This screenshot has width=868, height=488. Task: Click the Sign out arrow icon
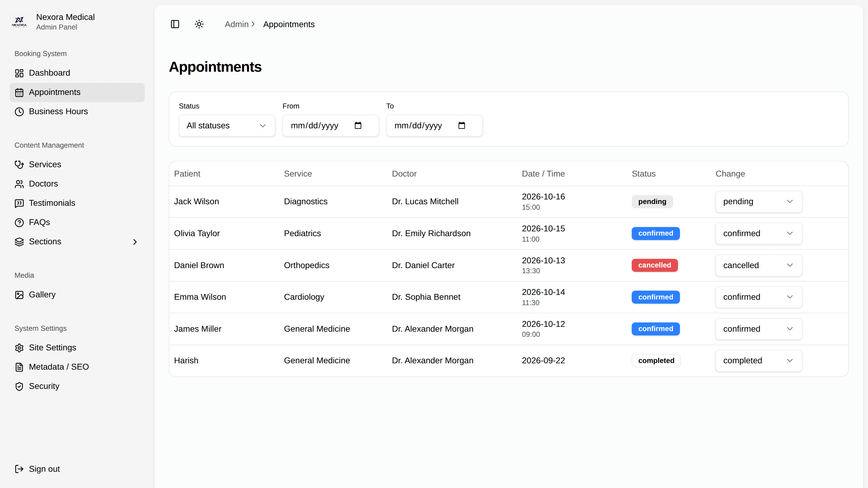19,469
